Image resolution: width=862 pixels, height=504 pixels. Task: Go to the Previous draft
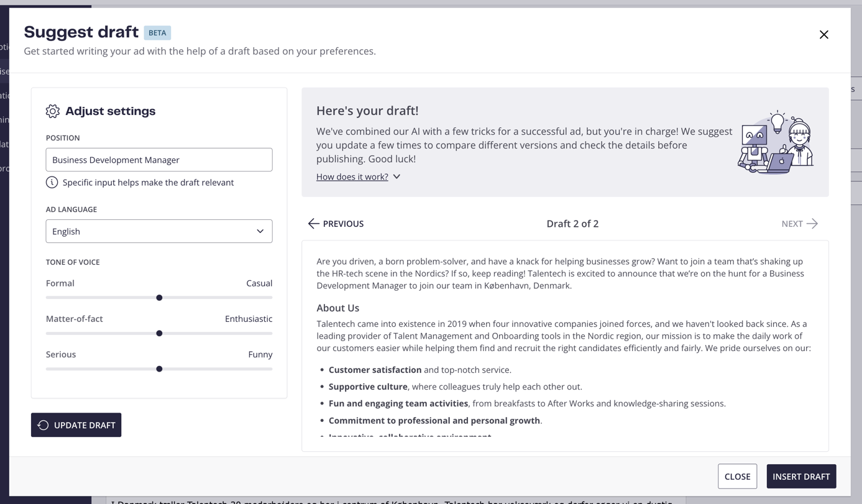pyautogui.click(x=336, y=224)
